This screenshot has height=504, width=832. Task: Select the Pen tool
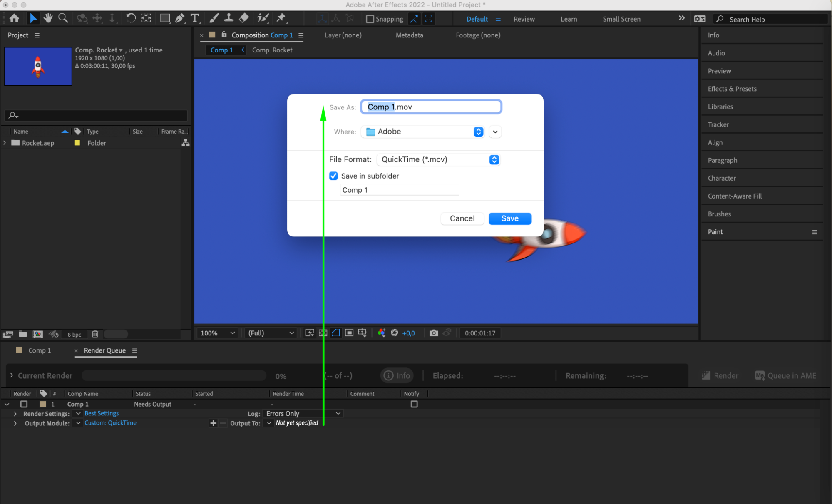tap(180, 18)
